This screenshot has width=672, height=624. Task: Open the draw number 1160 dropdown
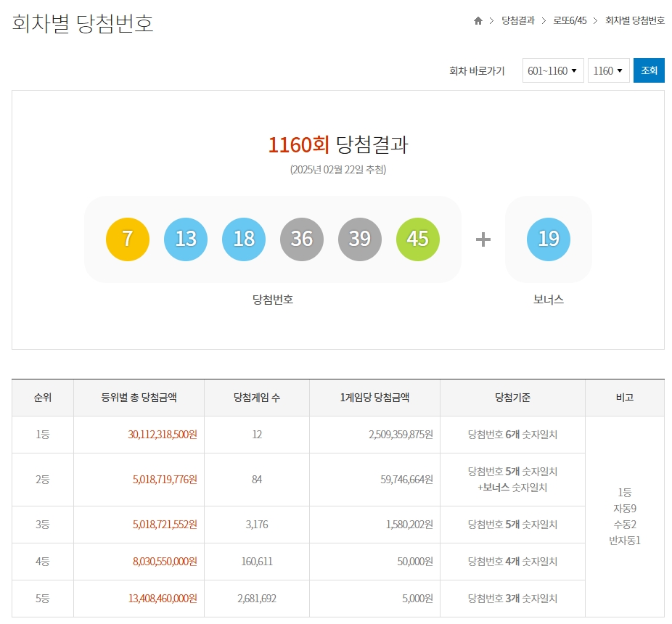pos(609,70)
